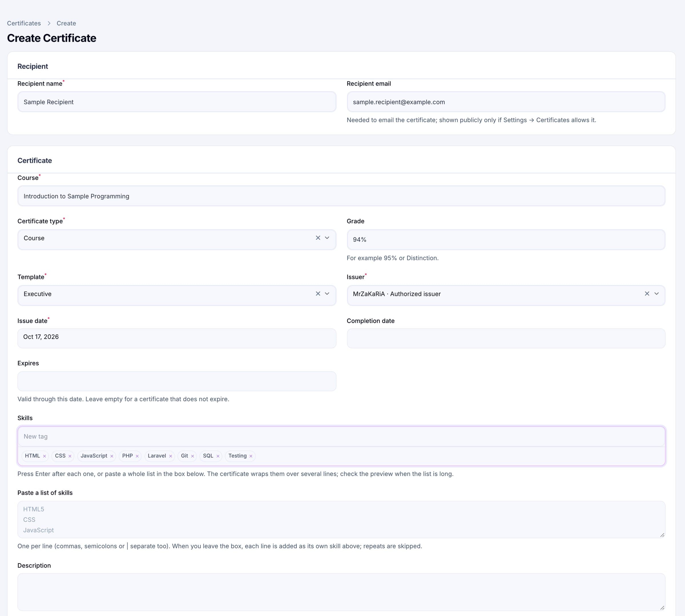The height and width of the screenshot is (616, 685).
Task: Click the Recipient section heading
Action: coord(33,66)
